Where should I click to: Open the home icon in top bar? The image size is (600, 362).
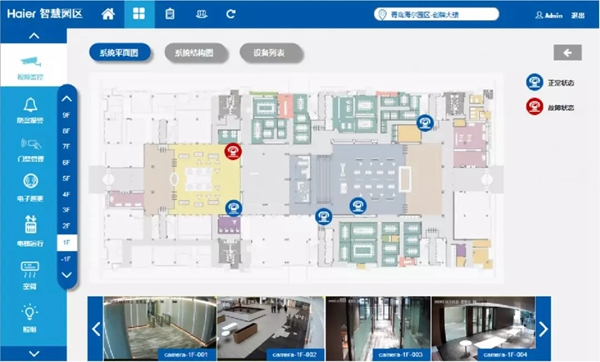108,14
